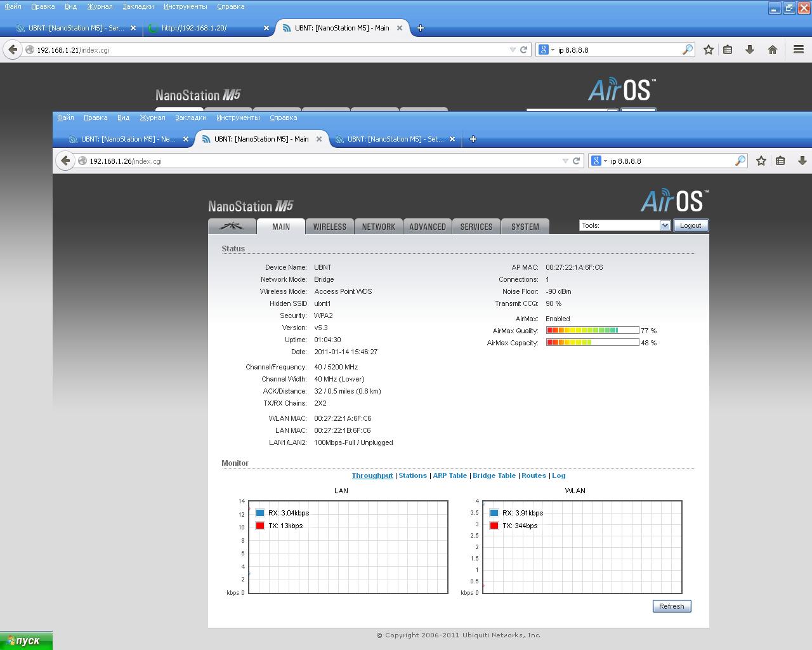Open new tab in front window

pyautogui.click(x=473, y=139)
